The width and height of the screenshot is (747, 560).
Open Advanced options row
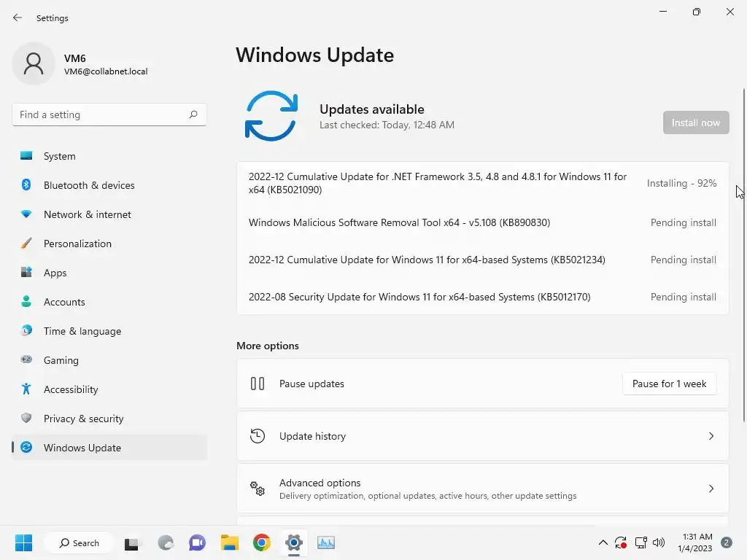[x=483, y=489]
